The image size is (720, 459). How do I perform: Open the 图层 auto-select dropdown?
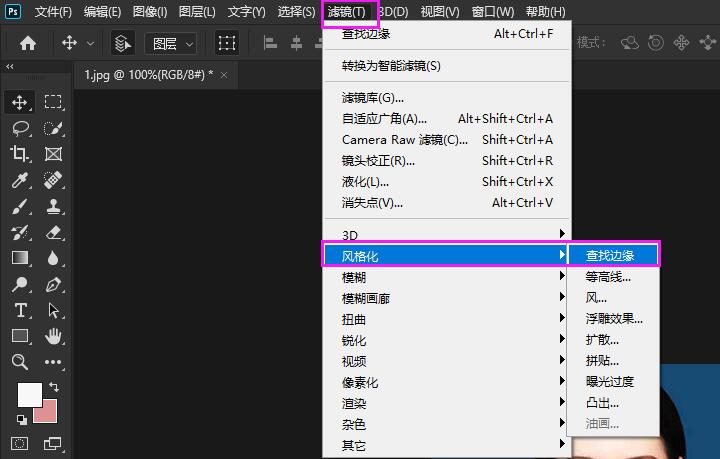click(x=171, y=44)
